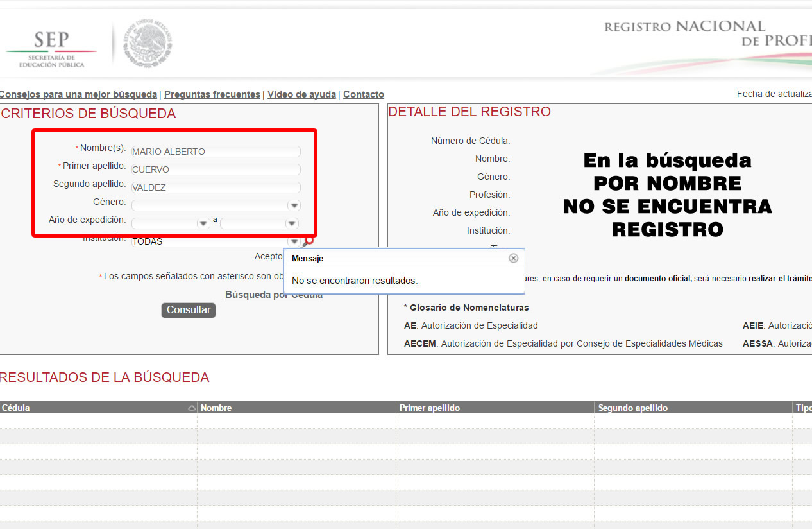Click the Cédula column sort arrow

191,408
